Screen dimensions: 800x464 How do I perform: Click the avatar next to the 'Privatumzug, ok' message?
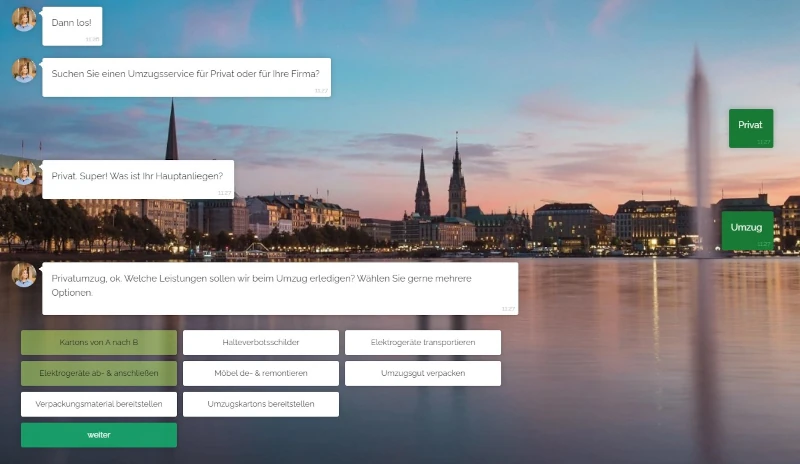(x=24, y=274)
